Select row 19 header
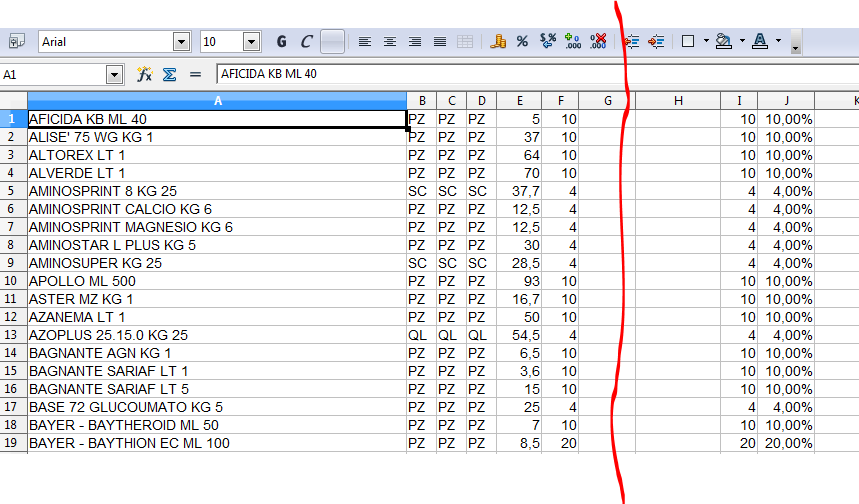 pyautogui.click(x=13, y=443)
